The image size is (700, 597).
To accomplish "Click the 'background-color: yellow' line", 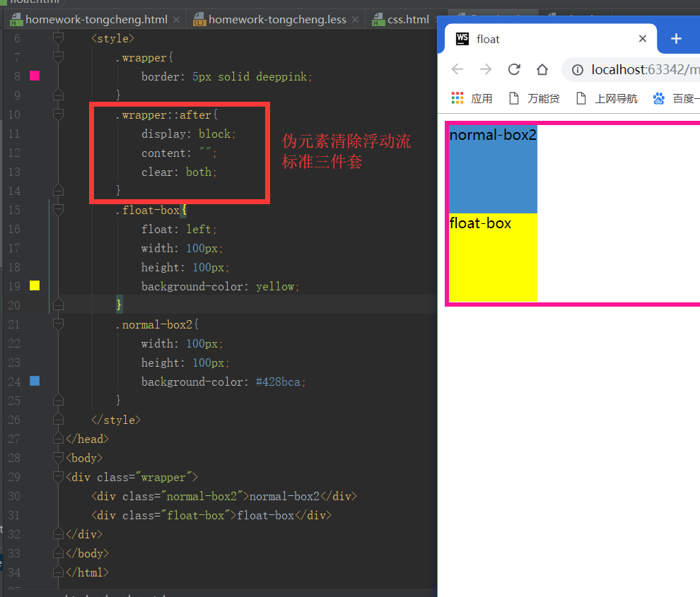I will pos(220,286).
